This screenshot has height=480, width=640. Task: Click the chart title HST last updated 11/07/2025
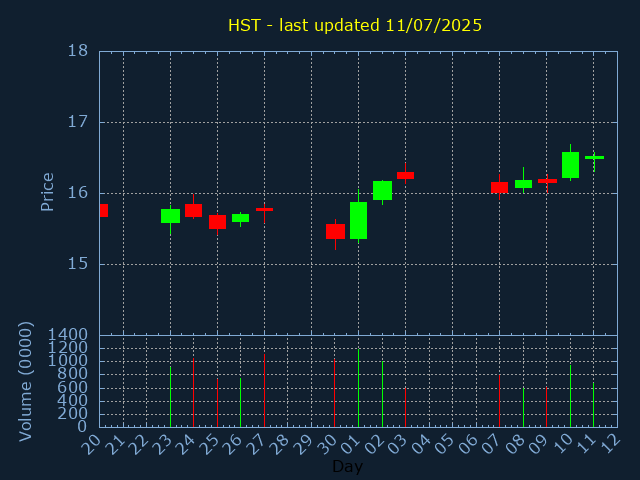click(355, 25)
